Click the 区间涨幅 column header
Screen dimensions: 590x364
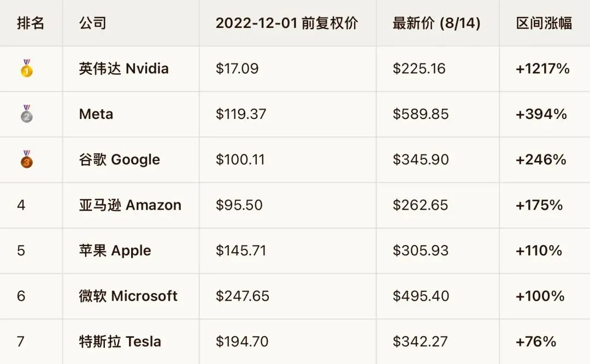[x=545, y=23]
